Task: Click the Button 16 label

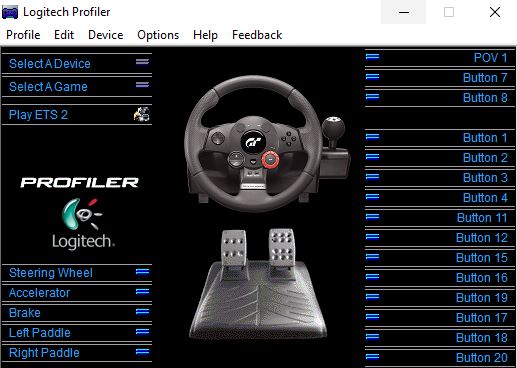Action: 482,278
